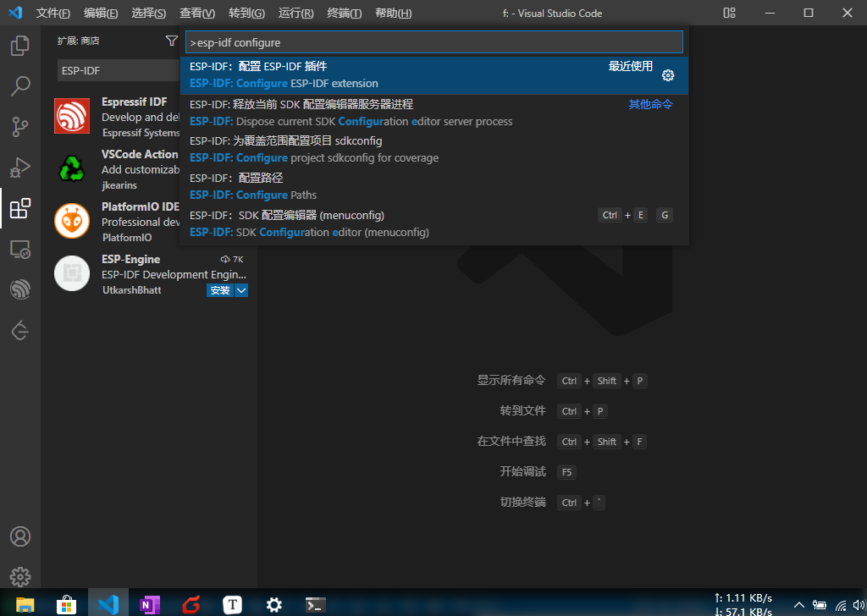Open the 运行(R) menu
Image resolution: width=867 pixels, height=616 pixels.
click(x=295, y=13)
